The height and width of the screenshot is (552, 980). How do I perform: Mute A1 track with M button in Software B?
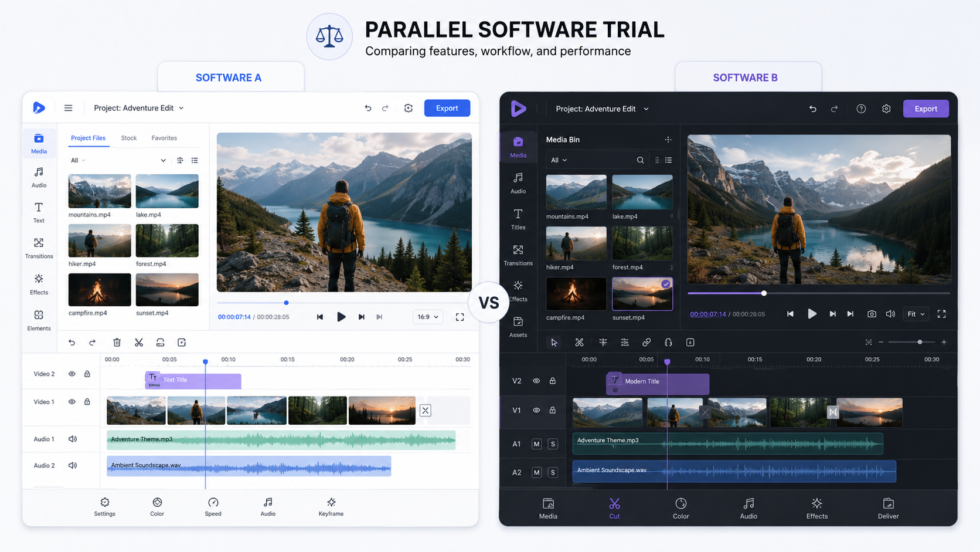click(x=536, y=444)
